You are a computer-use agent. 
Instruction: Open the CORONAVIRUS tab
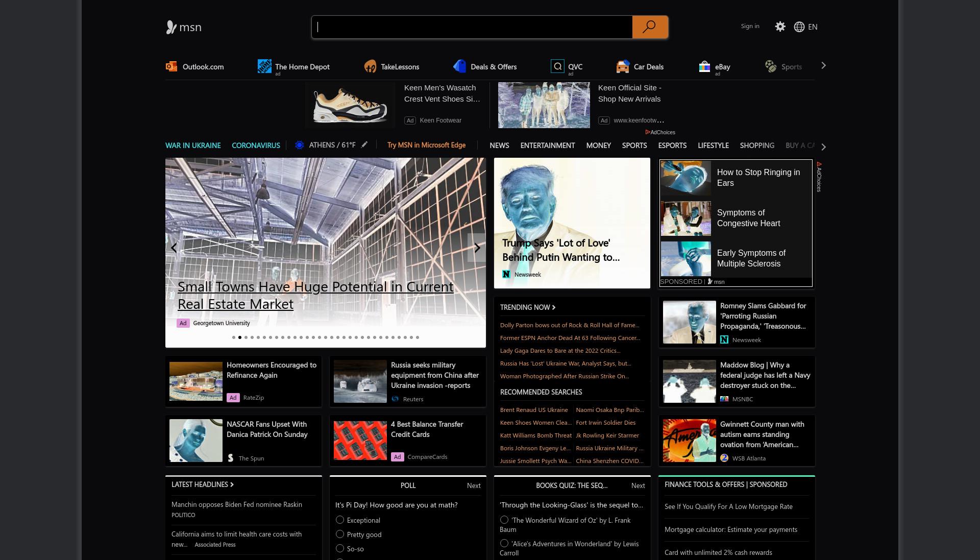256,145
